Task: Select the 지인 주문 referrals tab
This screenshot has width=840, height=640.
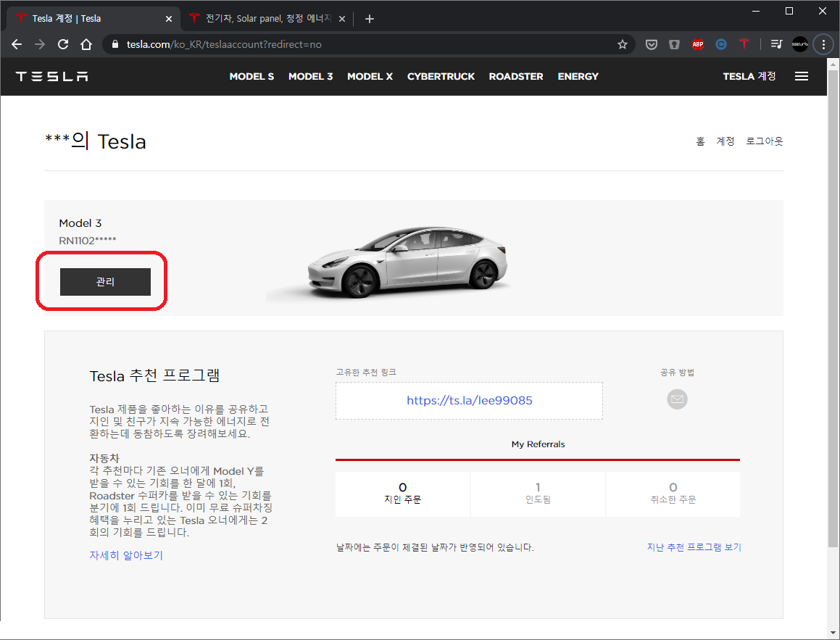Action: coord(402,494)
